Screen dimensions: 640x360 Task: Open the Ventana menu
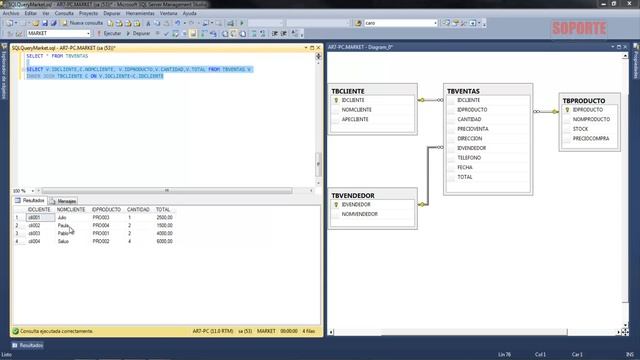[x=169, y=13]
